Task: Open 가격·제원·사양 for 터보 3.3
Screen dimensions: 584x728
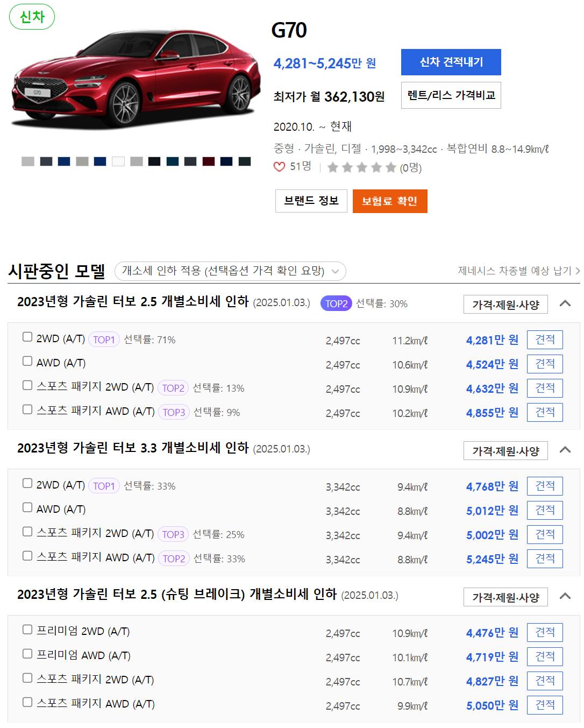Action: [505, 451]
